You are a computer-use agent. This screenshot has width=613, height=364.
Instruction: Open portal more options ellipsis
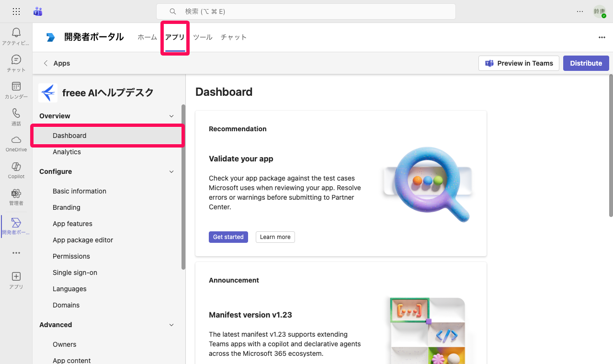pos(602,37)
